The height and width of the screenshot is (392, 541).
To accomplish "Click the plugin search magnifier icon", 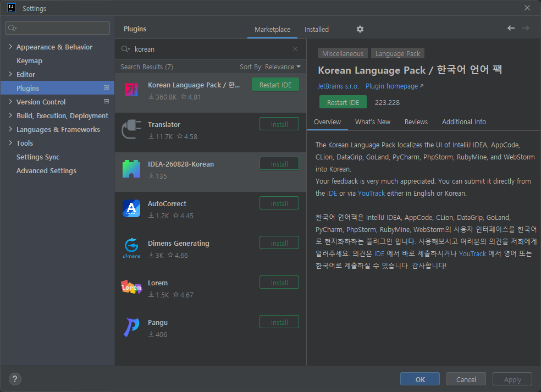I will 125,49.
